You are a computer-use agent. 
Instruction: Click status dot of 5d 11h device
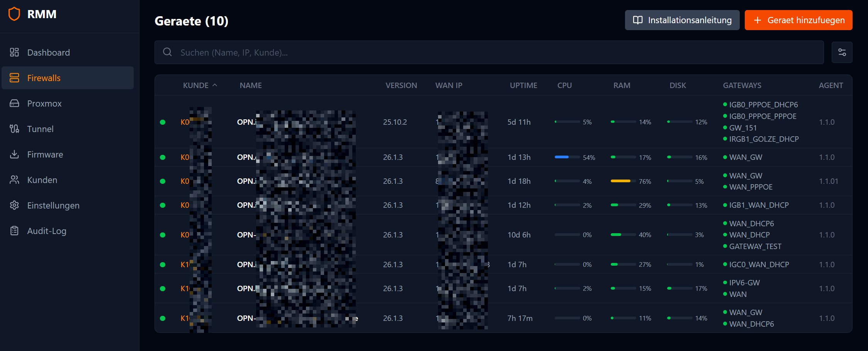(163, 122)
